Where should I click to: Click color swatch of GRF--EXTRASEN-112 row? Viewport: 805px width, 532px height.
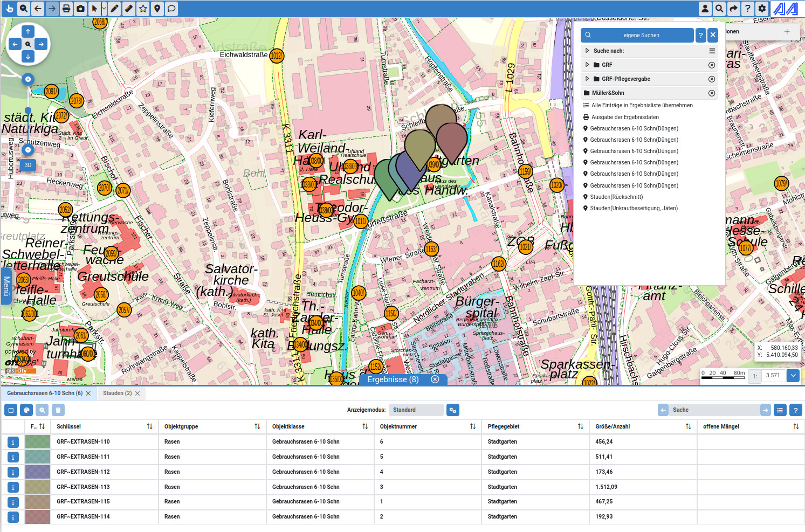(x=38, y=472)
